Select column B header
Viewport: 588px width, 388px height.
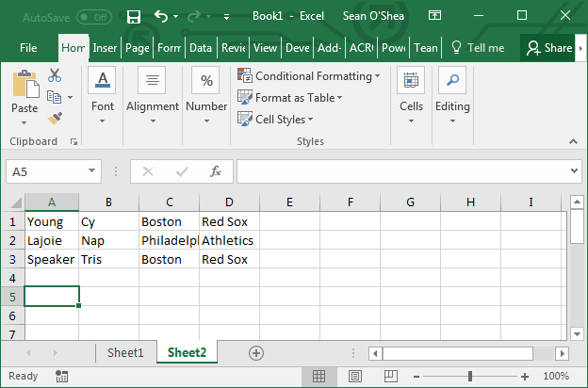coord(108,202)
